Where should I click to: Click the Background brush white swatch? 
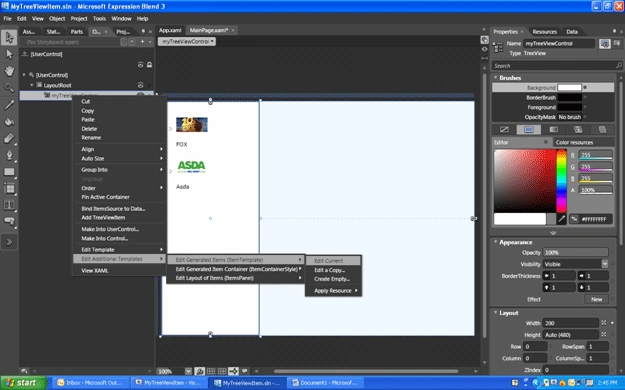coord(570,87)
